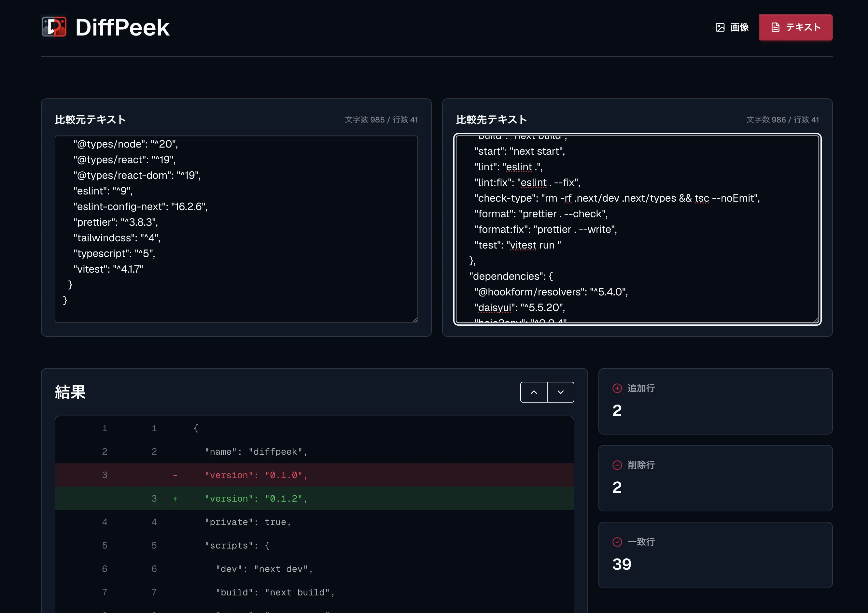Click "format": "prettier . --check" in target text

click(x=541, y=214)
